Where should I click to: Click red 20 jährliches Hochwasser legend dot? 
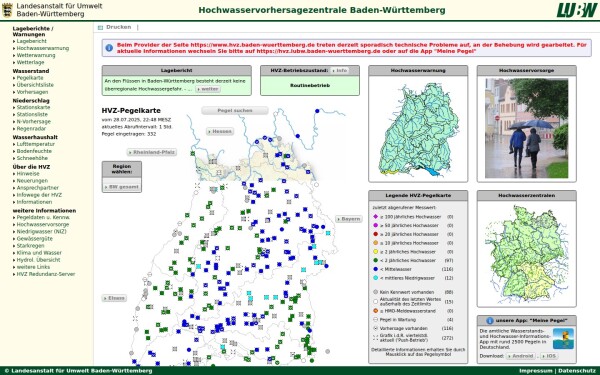375,234
